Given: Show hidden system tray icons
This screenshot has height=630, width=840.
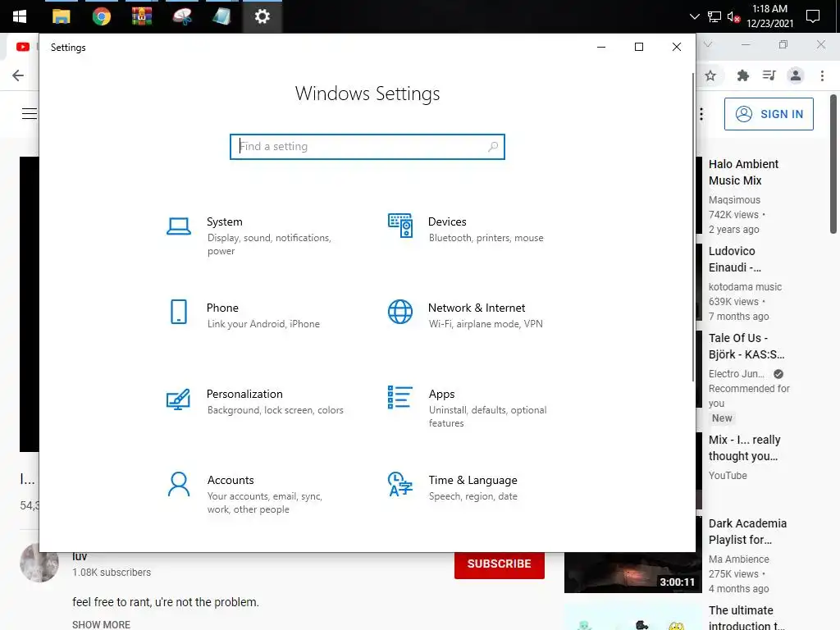Looking at the screenshot, I should pyautogui.click(x=694, y=16).
